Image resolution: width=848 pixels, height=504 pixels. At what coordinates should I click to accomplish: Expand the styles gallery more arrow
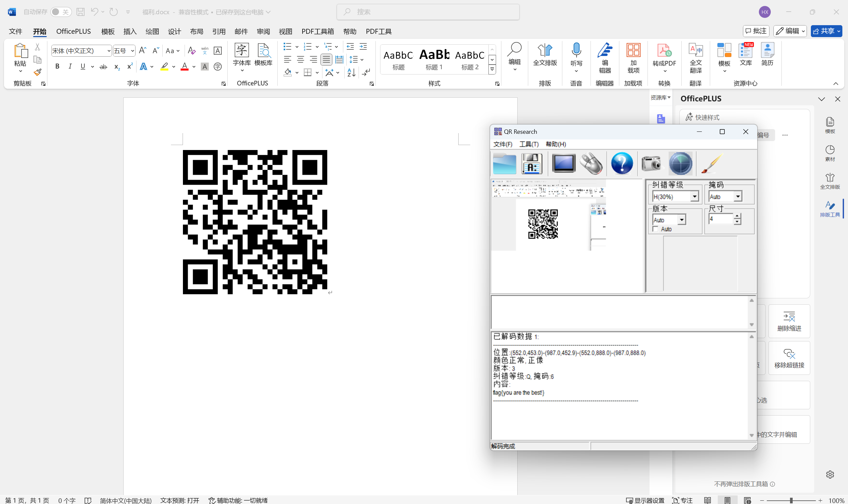[492, 70]
